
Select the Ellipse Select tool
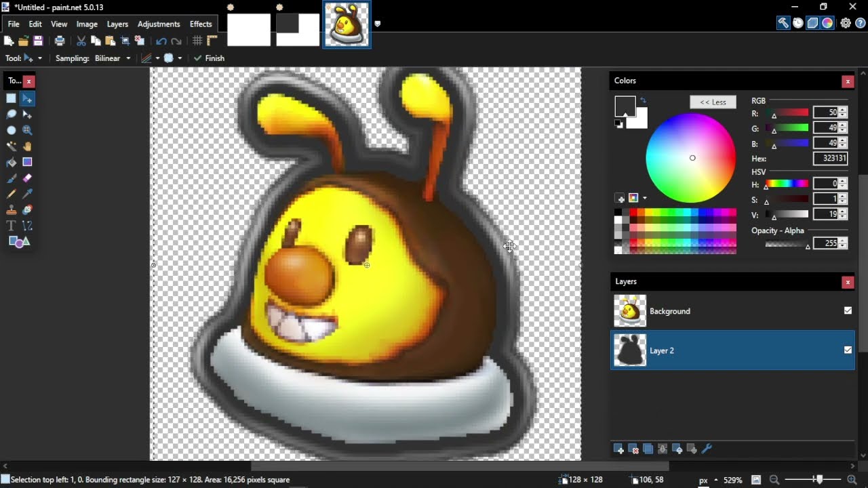coord(12,130)
